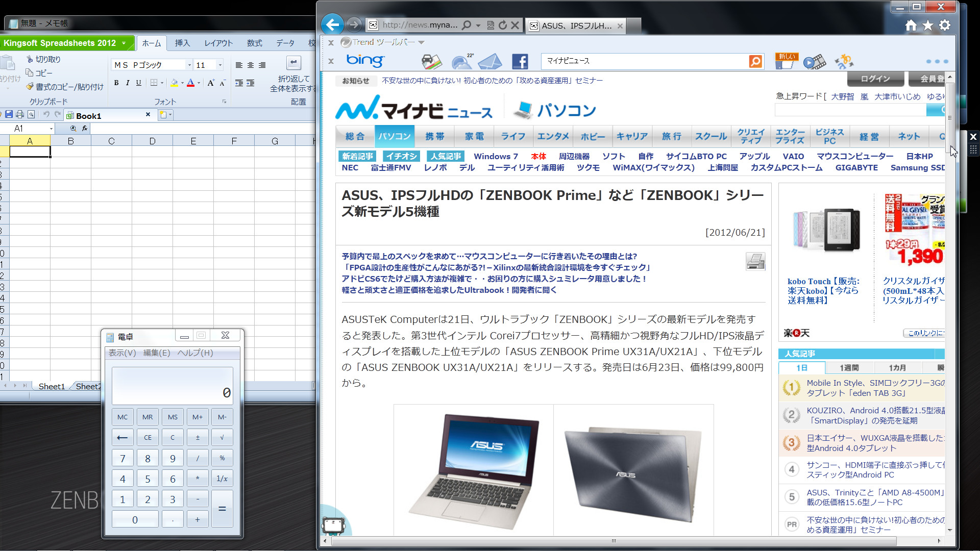Click calculator square root button

coord(222,437)
